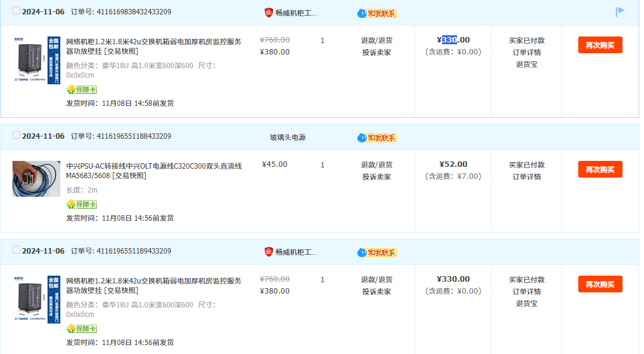Open the 玻璃头电源 store link
The height and width of the screenshot is (354, 644).
click(x=287, y=137)
